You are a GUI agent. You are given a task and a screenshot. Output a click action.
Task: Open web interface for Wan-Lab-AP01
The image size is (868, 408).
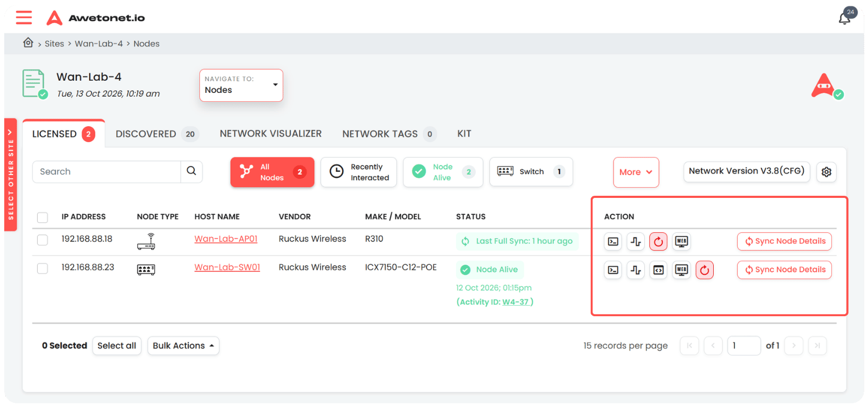point(681,241)
